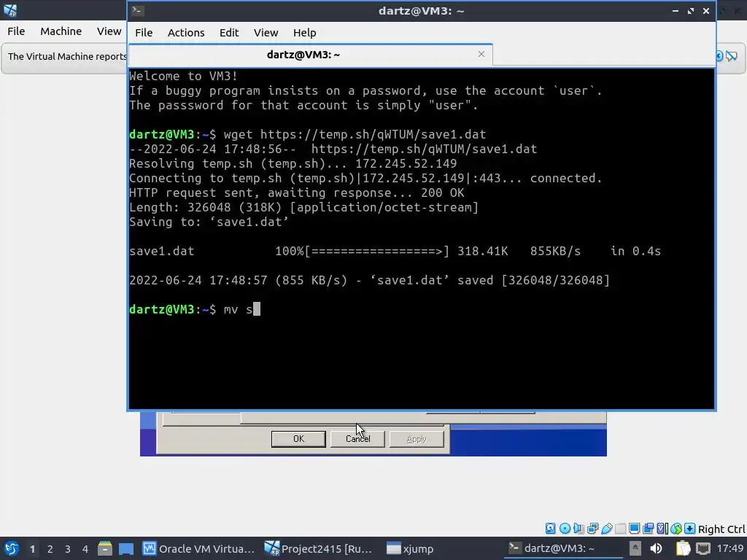Switch to virtual desktop 4
The width and height of the screenshot is (747, 560).
pos(85,549)
